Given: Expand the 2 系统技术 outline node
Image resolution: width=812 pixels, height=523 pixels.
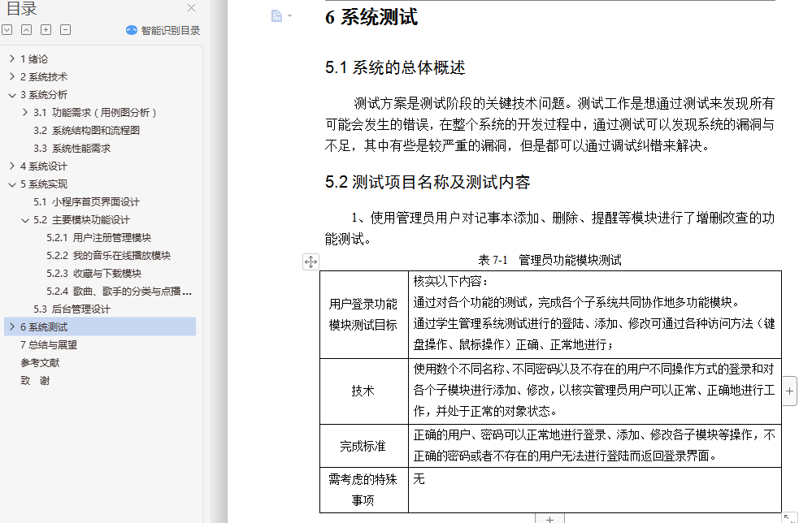Looking at the screenshot, I should pyautogui.click(x=12, y=76).
